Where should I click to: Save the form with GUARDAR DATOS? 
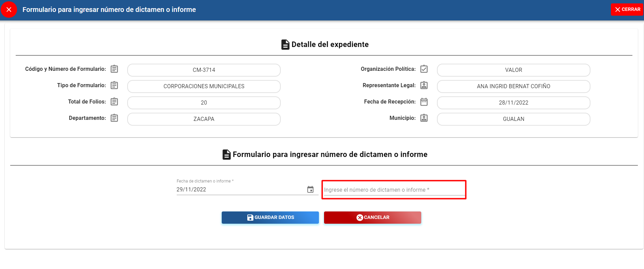270,218
